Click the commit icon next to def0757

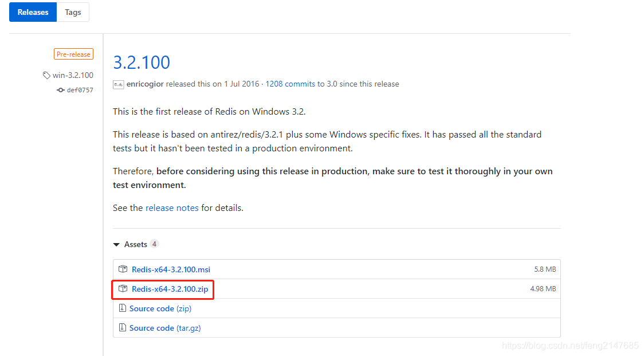tap(60, 90)
